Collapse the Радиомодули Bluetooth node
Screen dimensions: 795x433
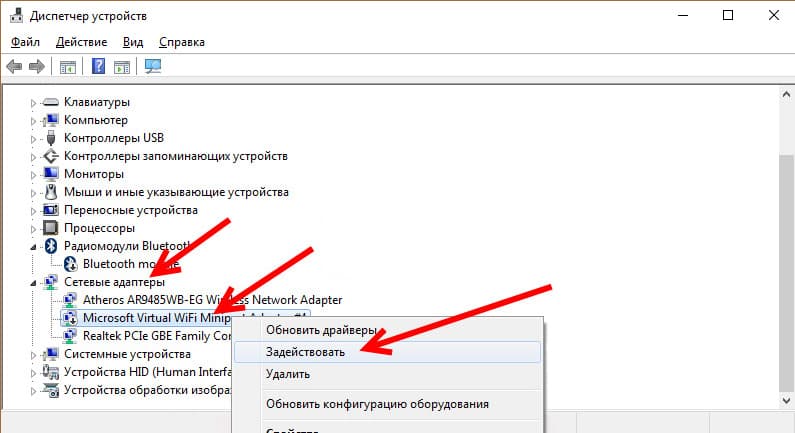click(33, 247)
